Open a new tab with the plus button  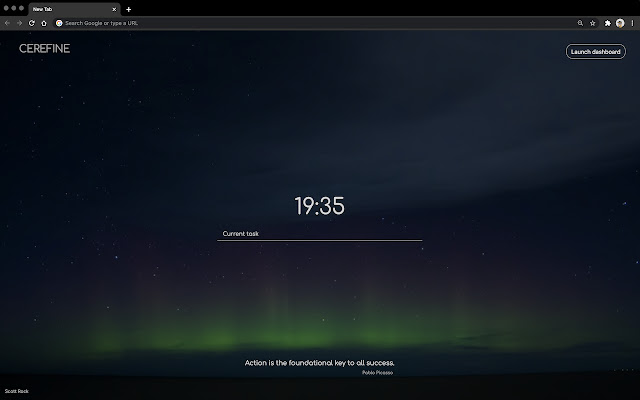pos(128,9)
